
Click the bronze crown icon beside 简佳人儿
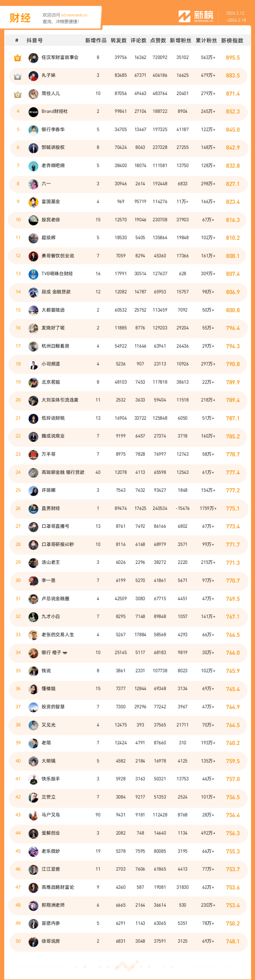17,94
